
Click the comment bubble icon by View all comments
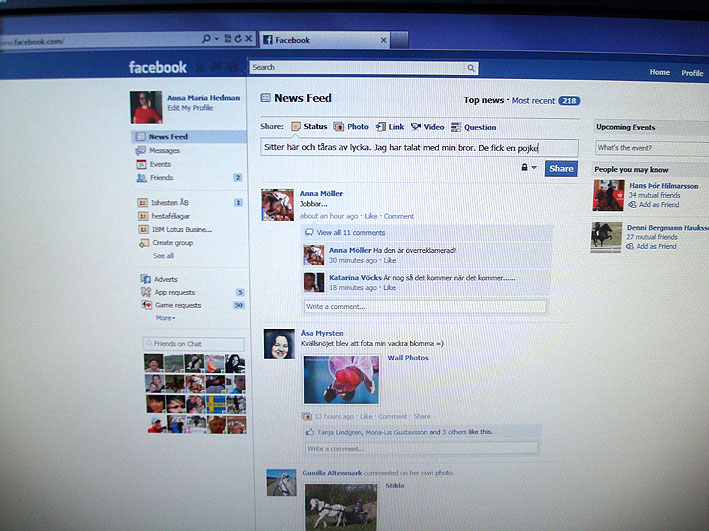[309, 232]
